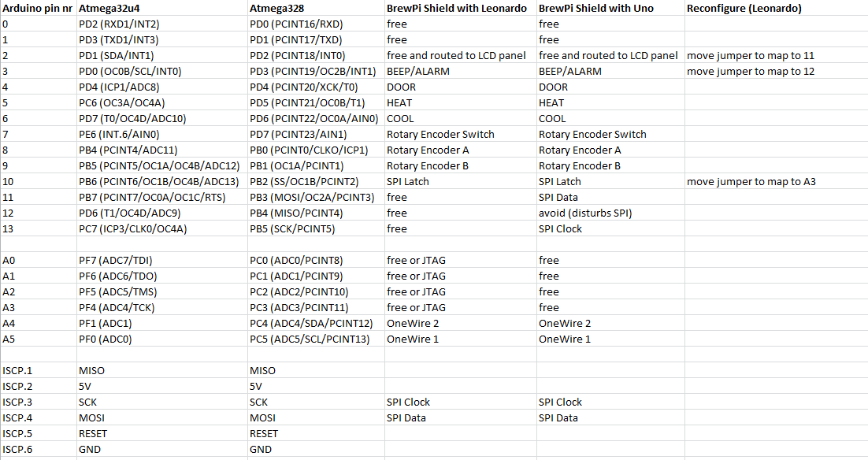Click the Uno 'SPI Clock' cell in ISCP.3 row

point(610,402)
